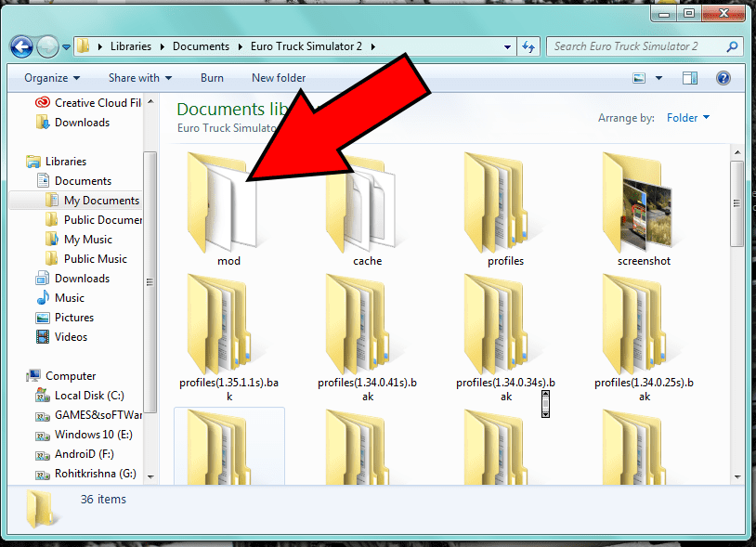
Task: Select Libraries in the address breadcrumb
Action: [x=131, y=46]
